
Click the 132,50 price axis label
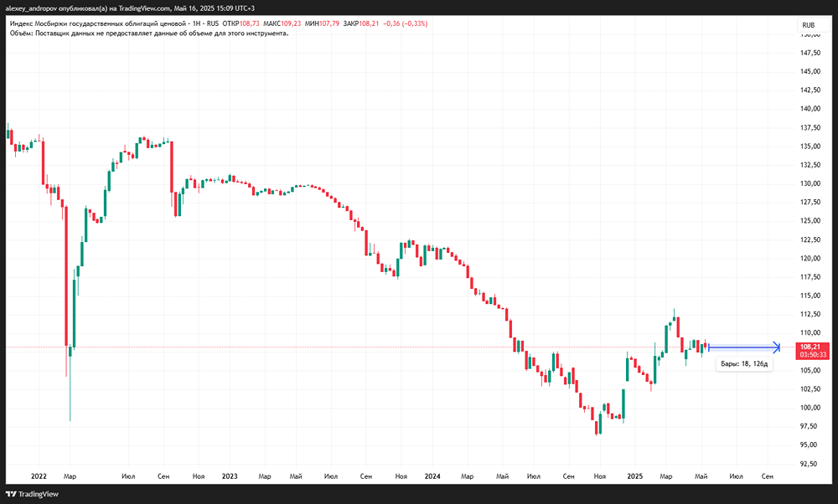pyautogui.click(x=810, y=165)
